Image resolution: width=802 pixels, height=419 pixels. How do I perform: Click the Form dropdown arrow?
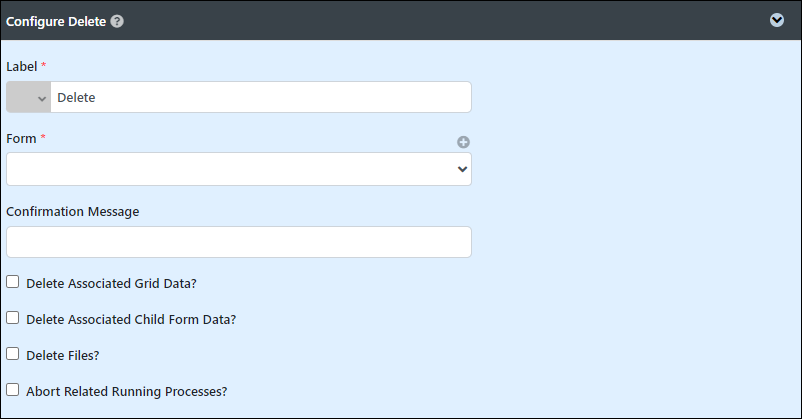click(x=462, y=169)
